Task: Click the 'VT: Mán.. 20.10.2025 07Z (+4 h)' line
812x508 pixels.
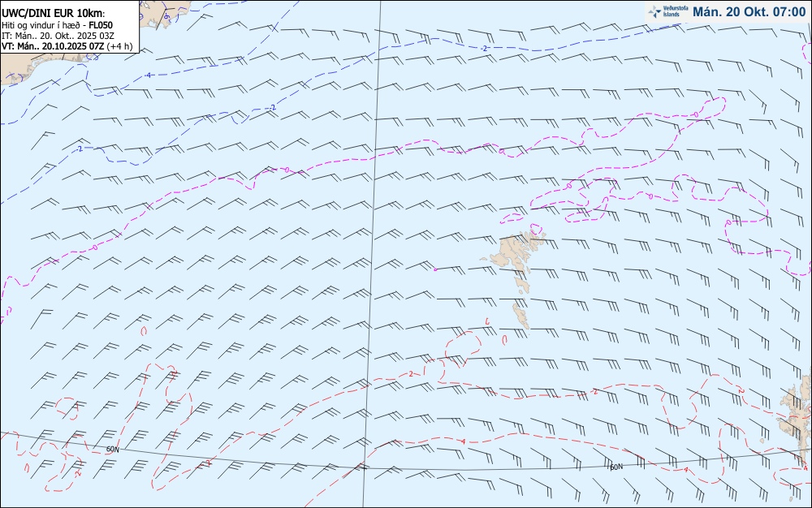Action: 67,46
